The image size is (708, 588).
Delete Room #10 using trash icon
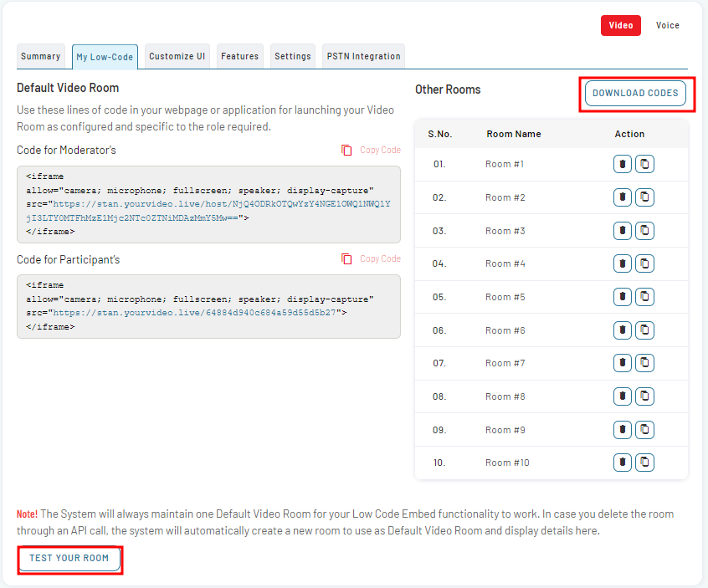tap(622, 463)
